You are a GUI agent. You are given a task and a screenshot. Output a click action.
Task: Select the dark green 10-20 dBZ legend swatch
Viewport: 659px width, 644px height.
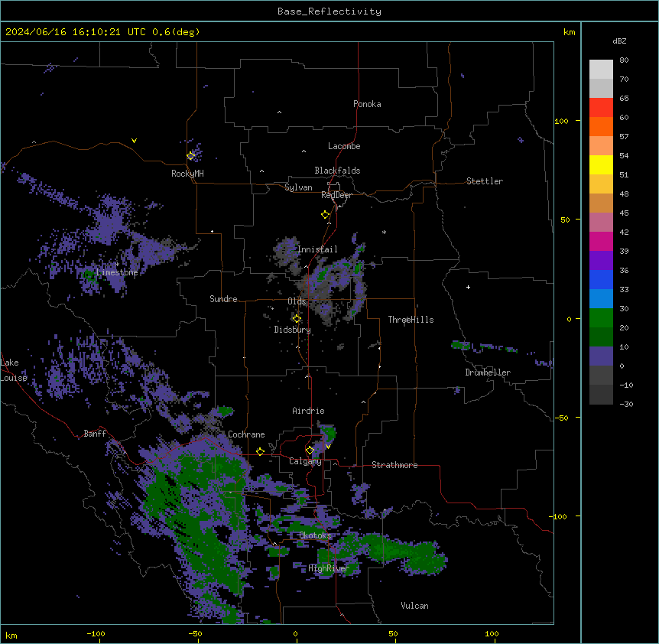click(601, 337)
